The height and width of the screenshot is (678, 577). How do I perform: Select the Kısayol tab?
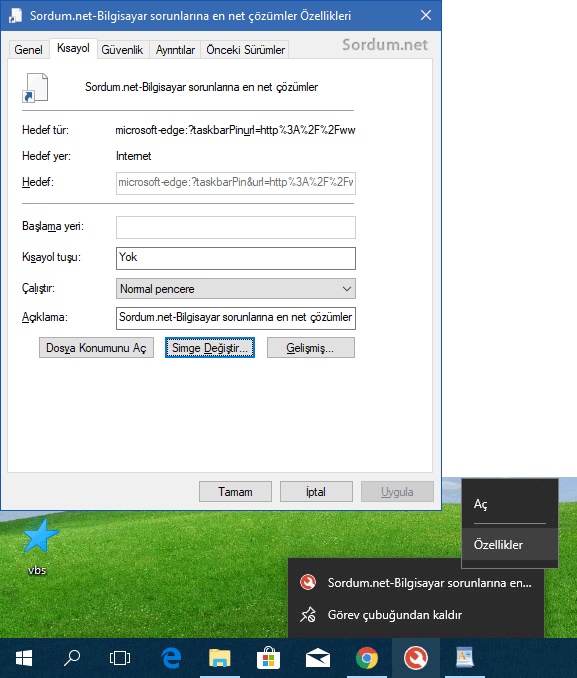pyautogui.click(x=73, y=48)
